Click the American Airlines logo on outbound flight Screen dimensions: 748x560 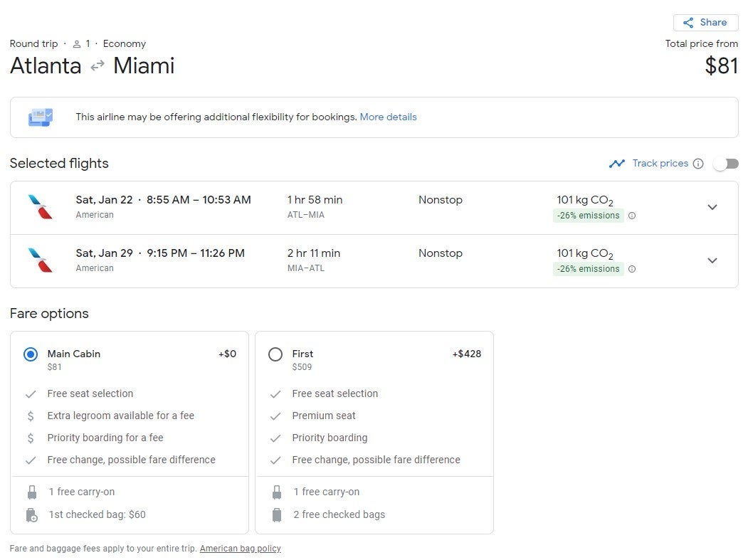pyautogui.click(x=41, y=207)
